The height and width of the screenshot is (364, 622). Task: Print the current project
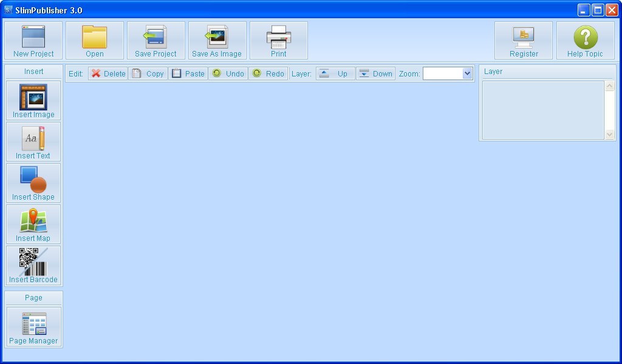[x=278, y=41]
